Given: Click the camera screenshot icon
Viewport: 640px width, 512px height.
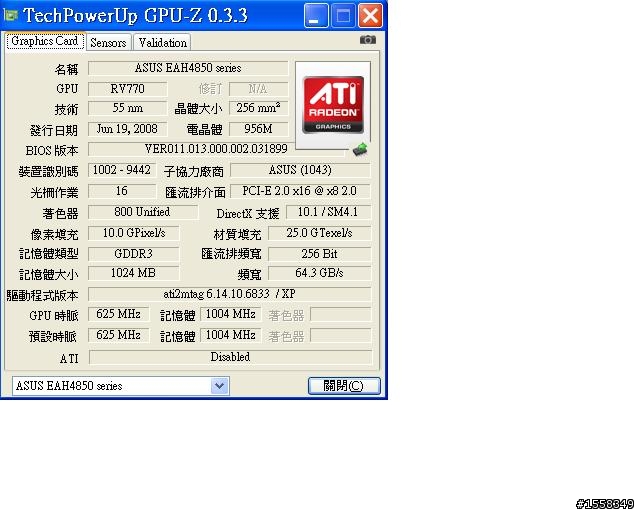Looking at the screenshot, I should (x=368, y=40).
